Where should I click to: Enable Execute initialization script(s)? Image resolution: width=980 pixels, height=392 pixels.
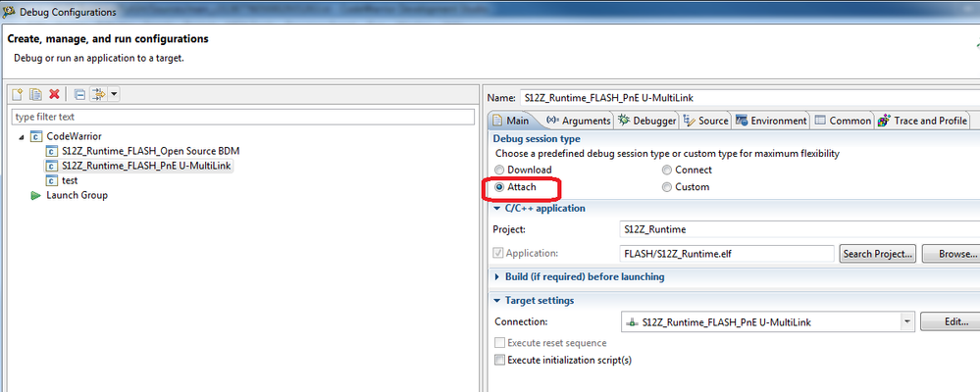pos(499,360)
